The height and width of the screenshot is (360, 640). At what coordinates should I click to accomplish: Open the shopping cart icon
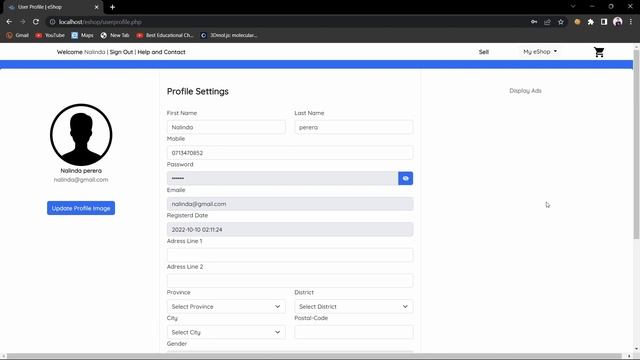click(x=599, y=52)
